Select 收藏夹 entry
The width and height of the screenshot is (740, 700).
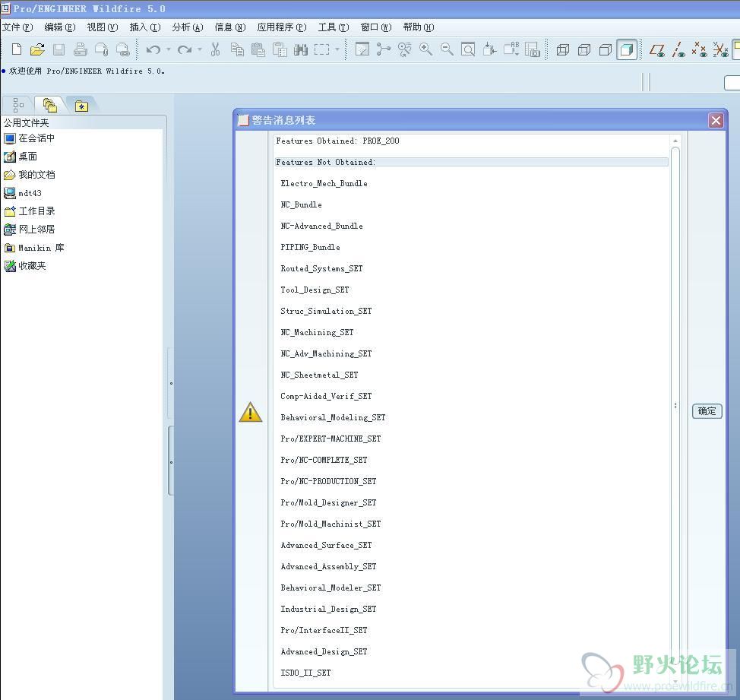[25, 266]
